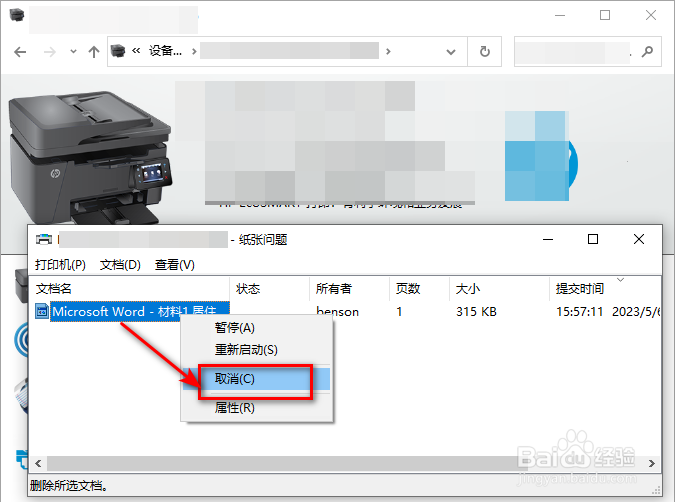
Task: Click the search magnifier icon
Action: (x=647, y=52)
